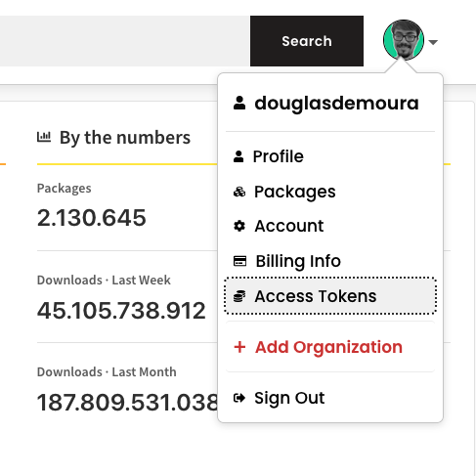Click the Downloads · Last Week label
This screenshot has height=476, width=476.
pos(104,281)
